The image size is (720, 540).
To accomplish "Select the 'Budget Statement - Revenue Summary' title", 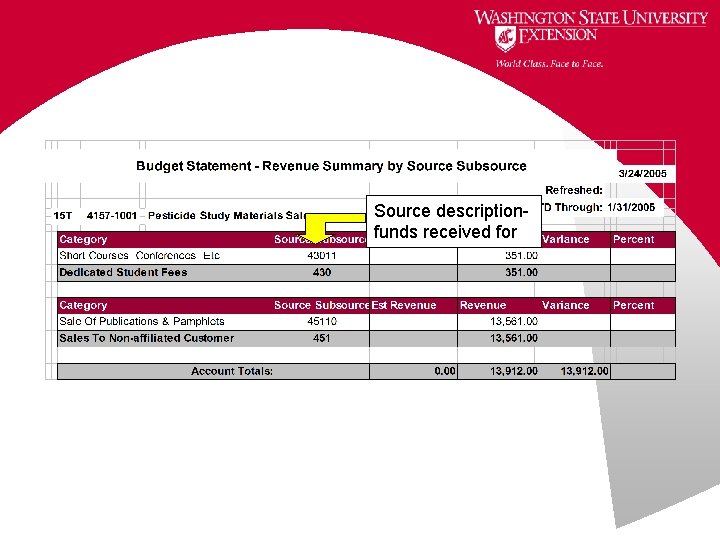I will pos(331,166).
